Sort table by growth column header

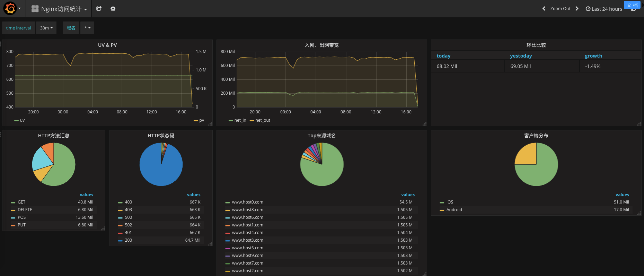pos(593,56)
